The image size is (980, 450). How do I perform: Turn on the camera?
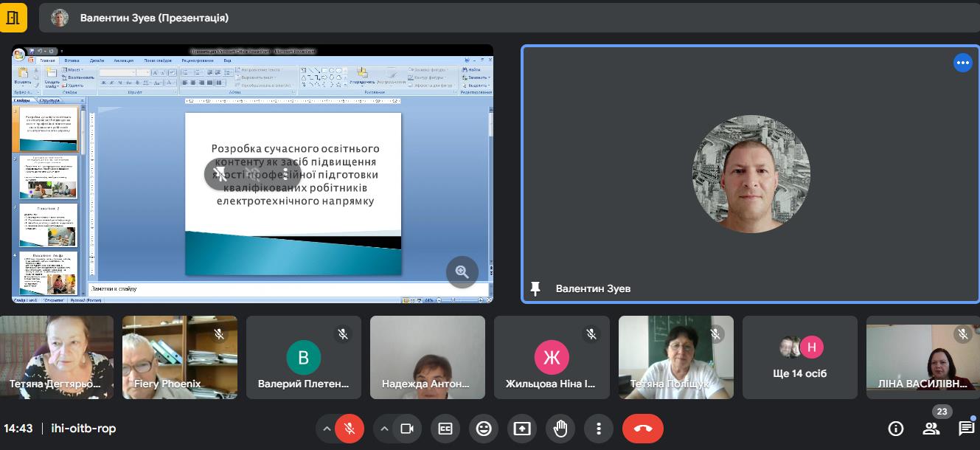pos(406,429)
